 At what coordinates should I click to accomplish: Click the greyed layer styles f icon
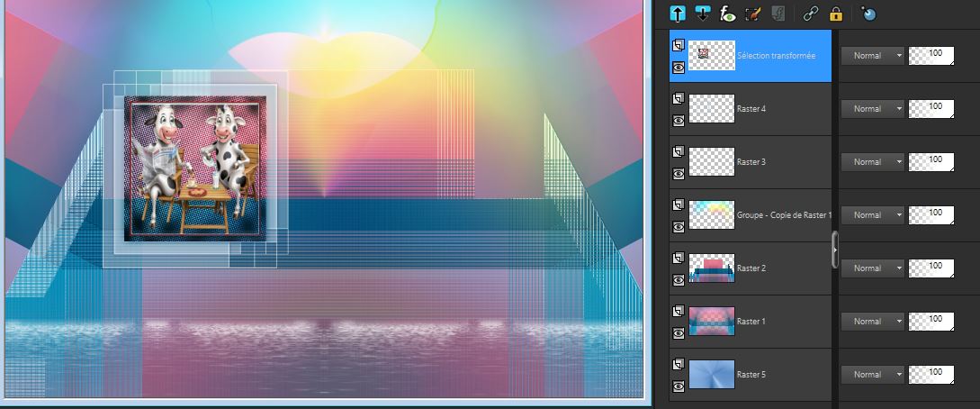[x=778, y=14]
